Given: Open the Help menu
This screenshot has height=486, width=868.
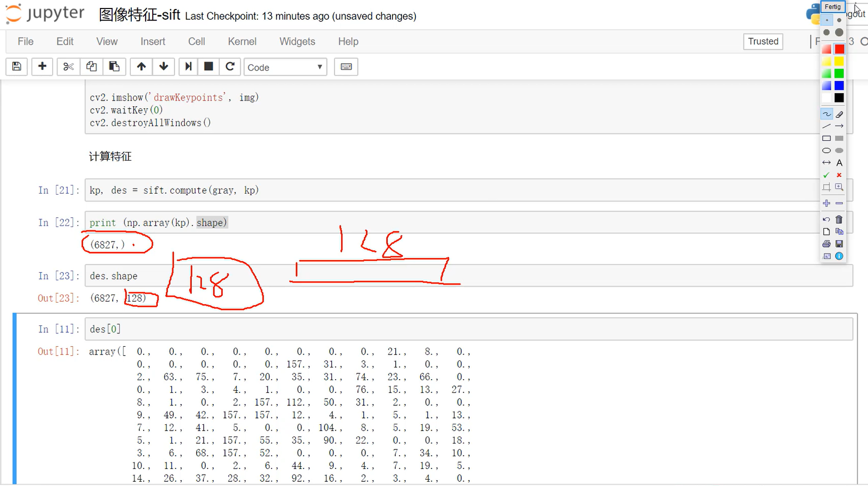Looking at the screenshot, I should click(348, 41).
